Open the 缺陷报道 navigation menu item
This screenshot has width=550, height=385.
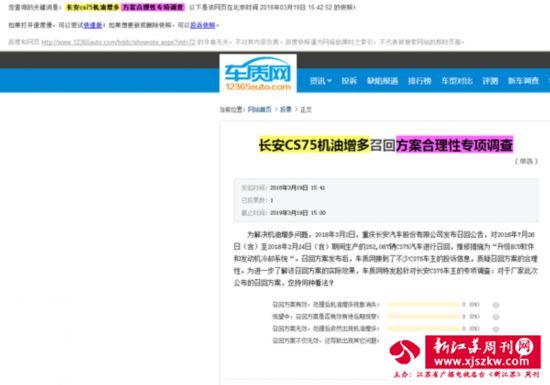382,81
